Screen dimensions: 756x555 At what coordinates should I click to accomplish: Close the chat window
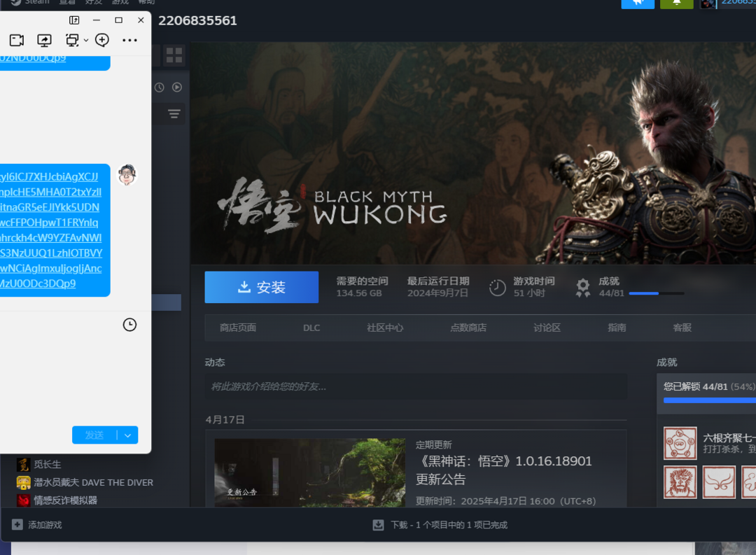[x=141, y=20]
